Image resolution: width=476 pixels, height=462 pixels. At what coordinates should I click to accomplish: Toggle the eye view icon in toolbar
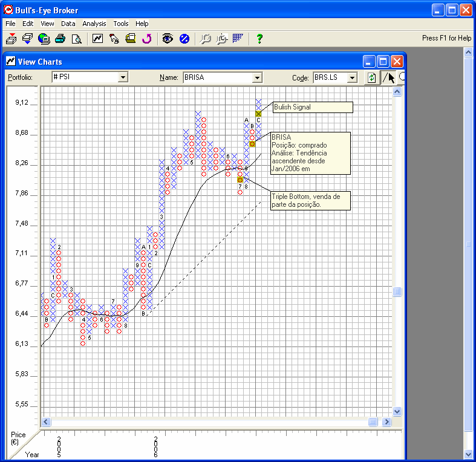pos(168,39)
